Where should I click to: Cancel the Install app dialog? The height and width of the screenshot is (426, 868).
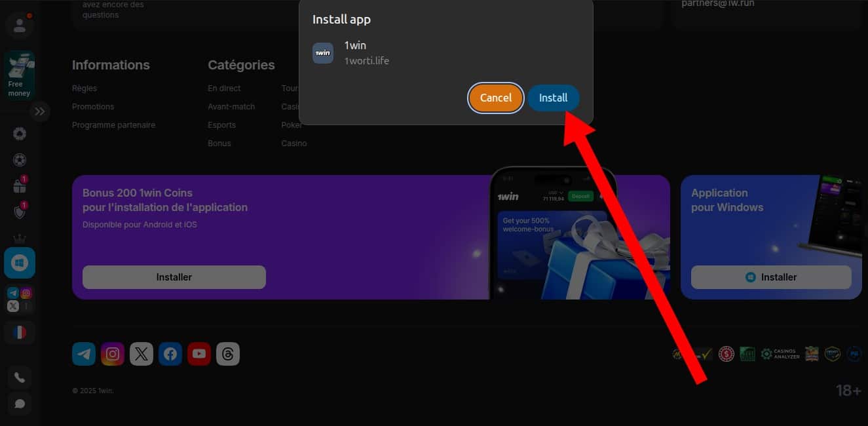click(x=495, y=98)
